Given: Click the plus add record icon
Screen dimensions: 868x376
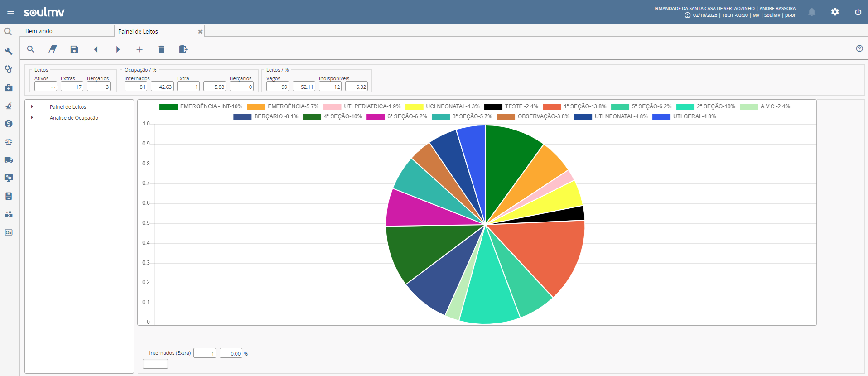Looking at the screenshot, I should (140, 49).
